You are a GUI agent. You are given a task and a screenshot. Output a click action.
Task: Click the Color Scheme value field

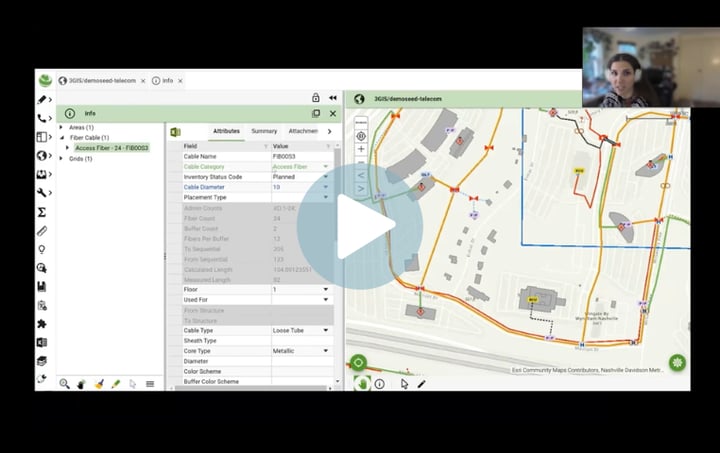click(x=302, y=371)
